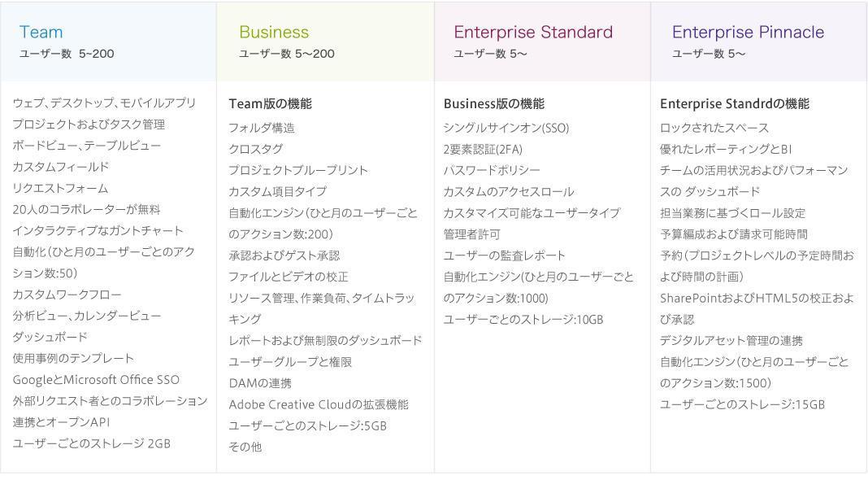Click the パスワードポリシー feature text
The height and width of the screenshot is (480, 868).
click(x=492, y=170)
